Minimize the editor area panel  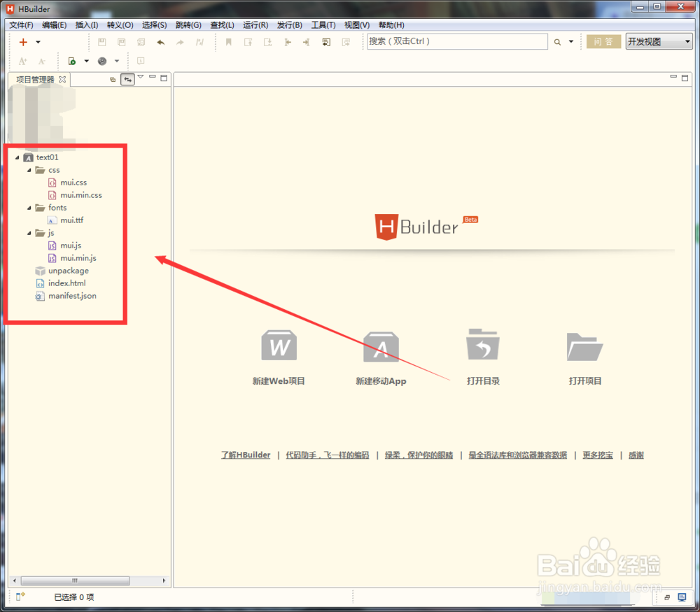(673, 77)
